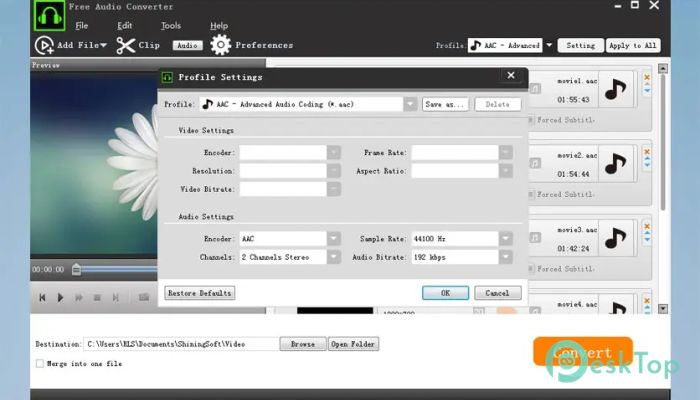Remove movie2.aac with orange X icon

[647, 152]
